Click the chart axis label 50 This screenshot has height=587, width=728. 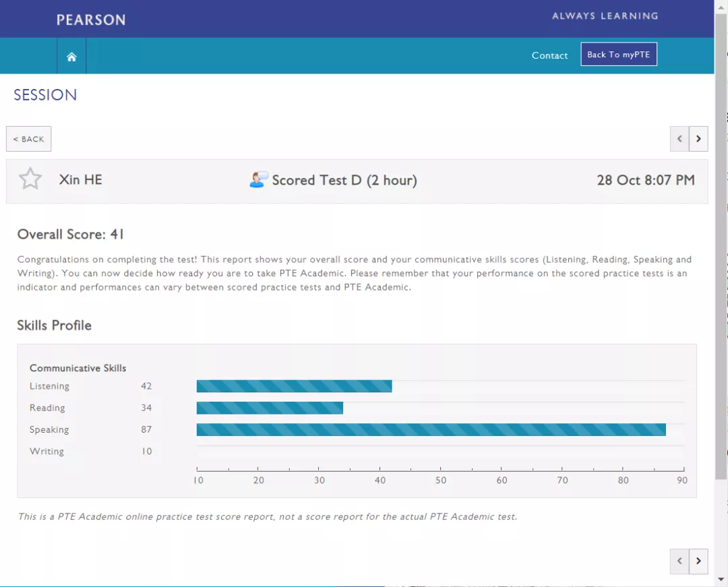tap(441, 481)
